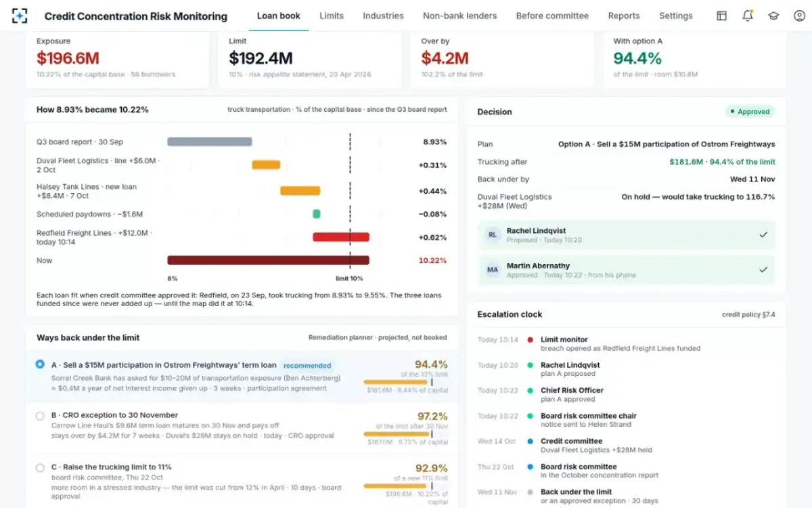Image resolution: width=812 pixels, height=508 pixels.
Task: Open the Settings tab
Action: tap(676, 16)
